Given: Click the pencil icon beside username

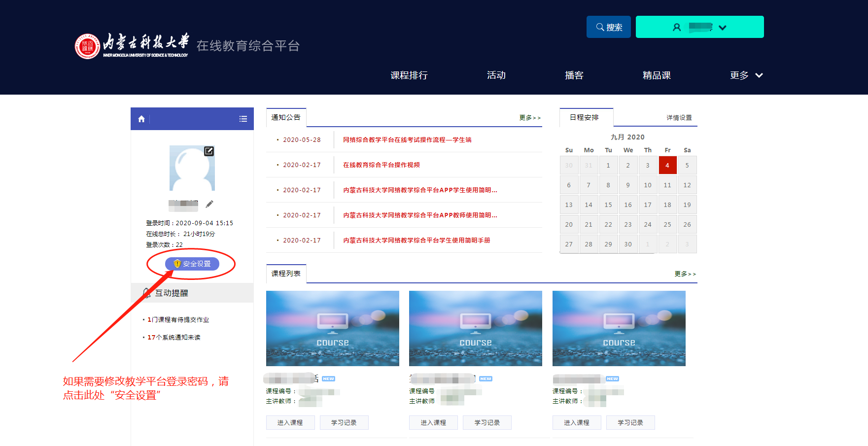Looking at the screenshot, I should [209, 204].
